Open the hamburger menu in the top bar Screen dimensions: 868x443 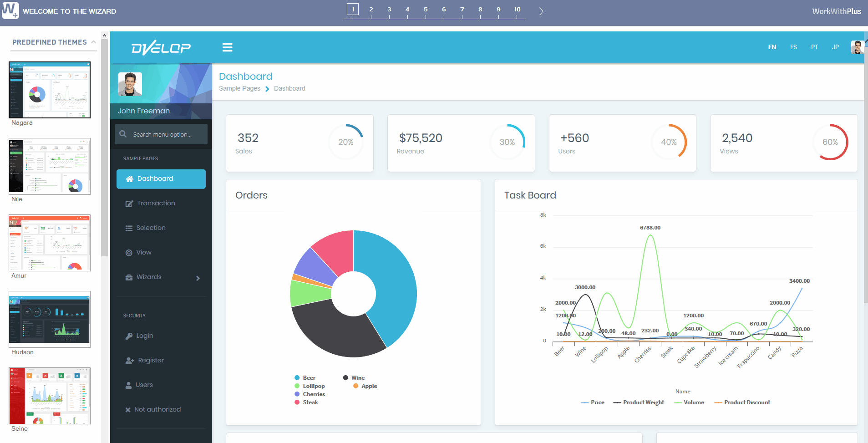click(x=227, y=47)
